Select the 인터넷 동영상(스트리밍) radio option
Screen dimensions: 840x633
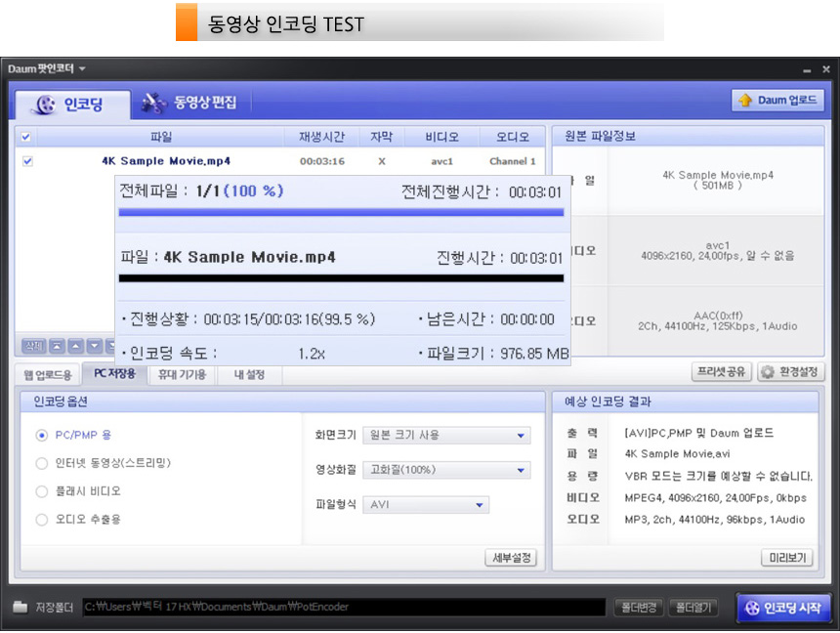click(x=41, y=463)
